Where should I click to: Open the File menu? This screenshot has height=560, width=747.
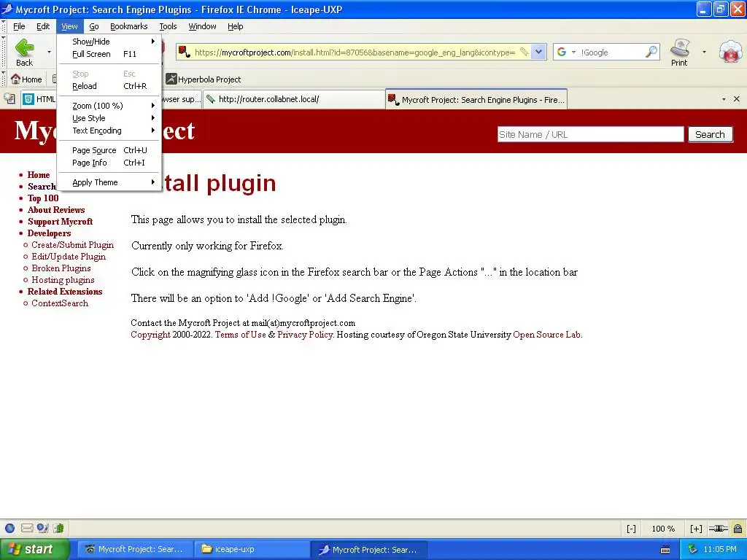(x=19, y=26)
